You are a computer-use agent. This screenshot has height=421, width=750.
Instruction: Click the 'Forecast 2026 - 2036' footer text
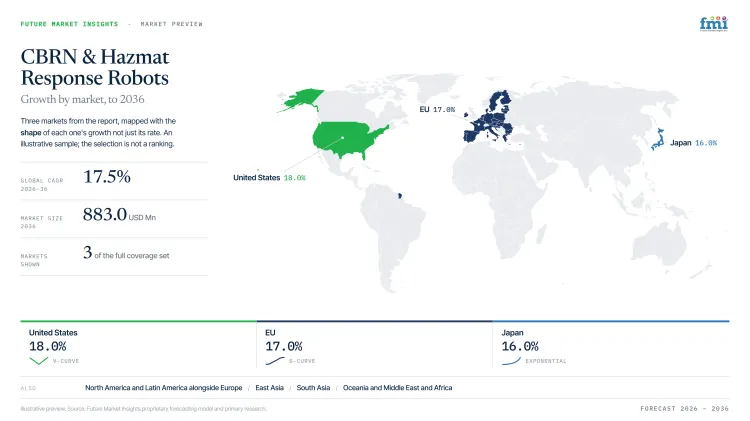tap(684, 409)
